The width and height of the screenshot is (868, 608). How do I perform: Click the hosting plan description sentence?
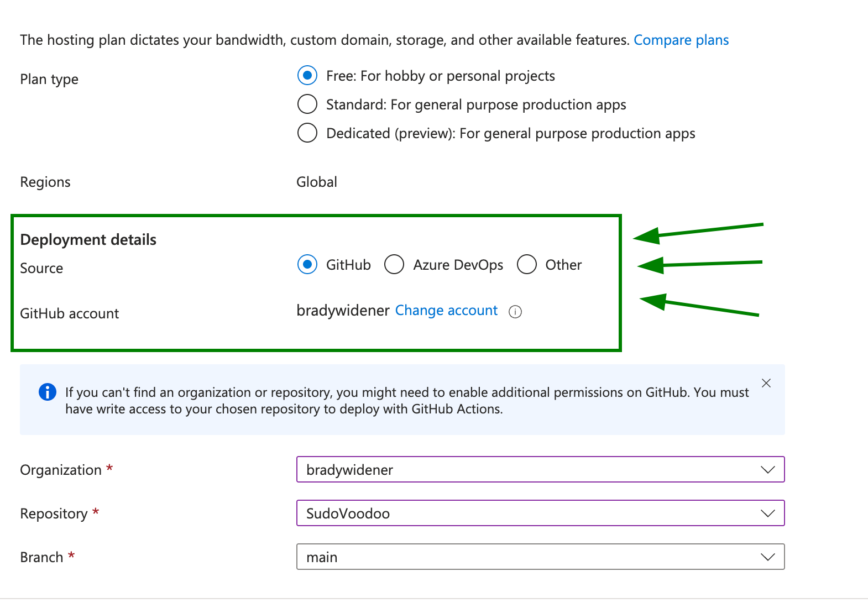click(x=325, y=40)
